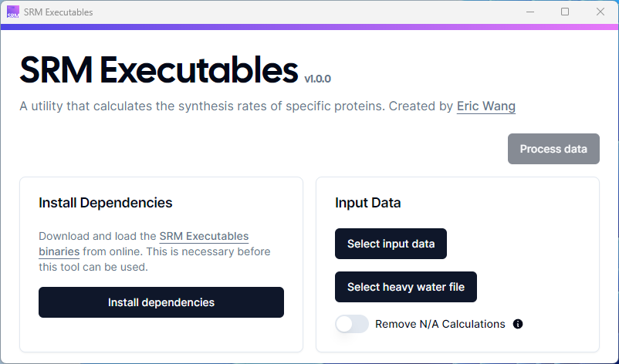Image resolution: width=619 pixels, height=364 pixels.
Task: Open the Eric Wang creator link
Action: coord(486,106)
